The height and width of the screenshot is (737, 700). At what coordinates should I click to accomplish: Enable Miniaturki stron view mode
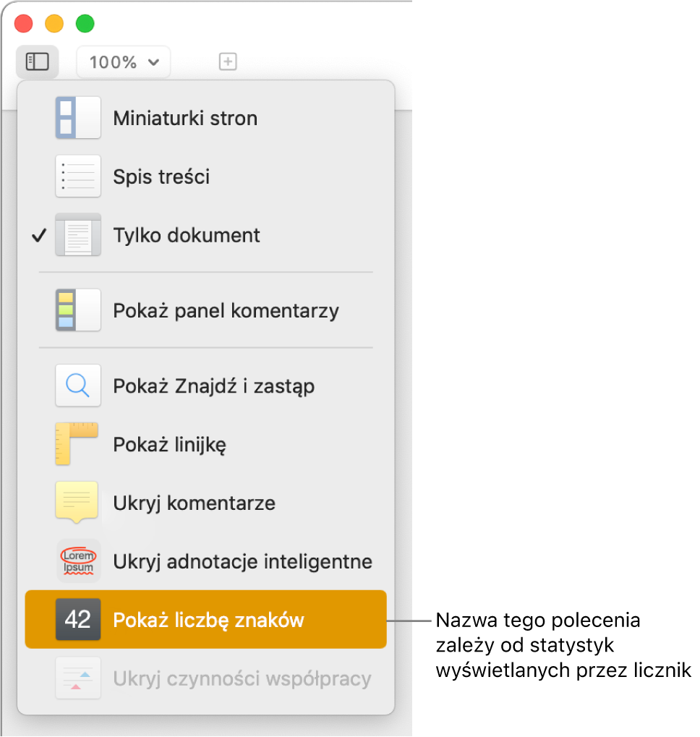[184, 117]
